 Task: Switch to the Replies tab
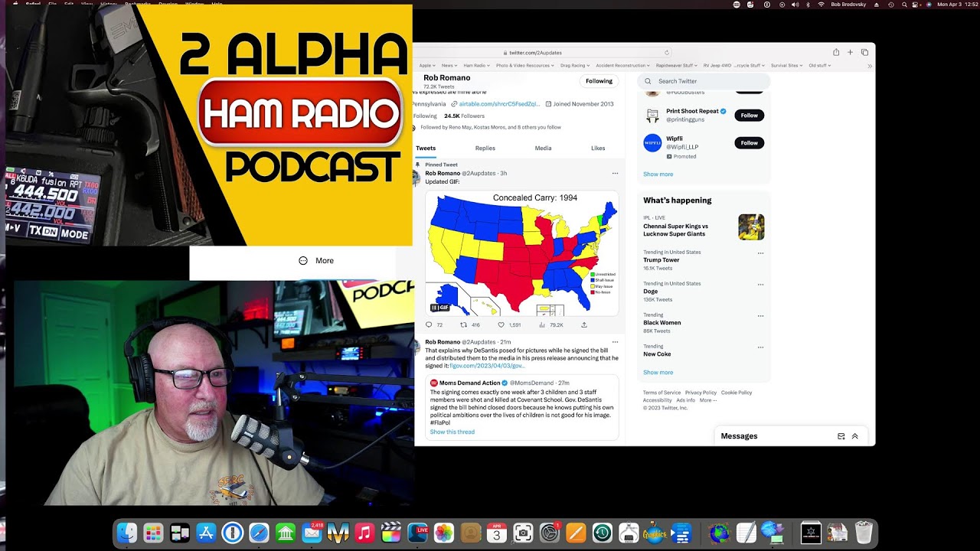point(485,148)
